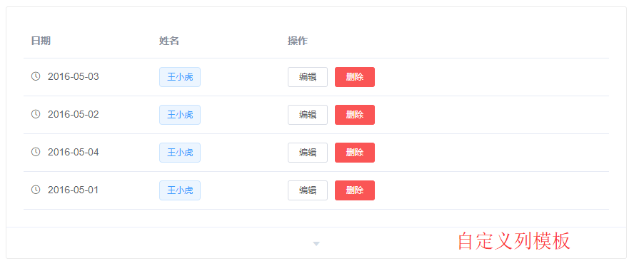Click 删除 for the 2016-05-04 row
The image size is (644, 271).
tap(355, 153)
